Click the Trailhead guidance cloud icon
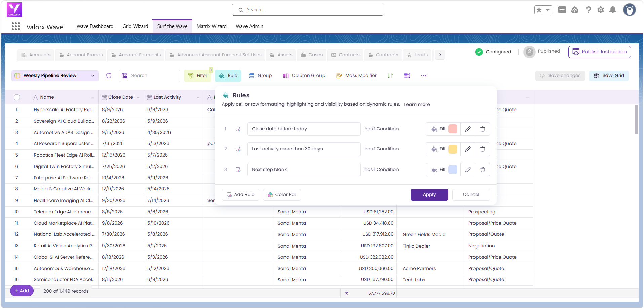644x308 pixels. pos(575,10)
